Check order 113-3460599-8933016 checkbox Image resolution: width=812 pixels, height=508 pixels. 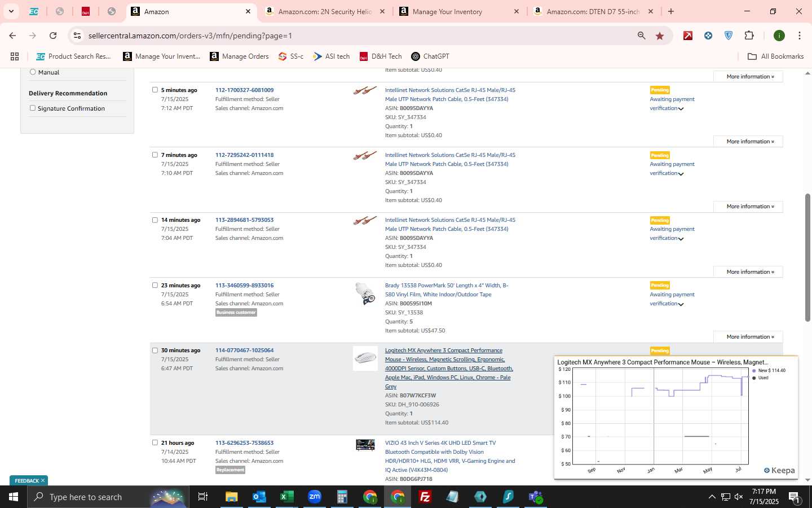[x=155, y=285]
